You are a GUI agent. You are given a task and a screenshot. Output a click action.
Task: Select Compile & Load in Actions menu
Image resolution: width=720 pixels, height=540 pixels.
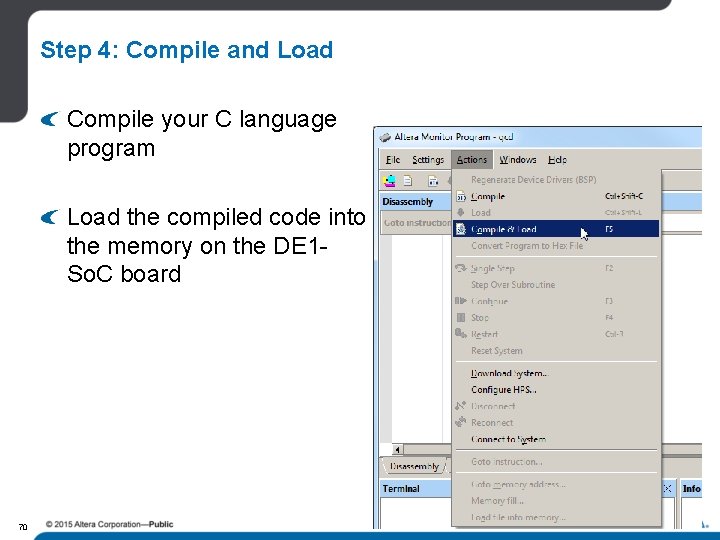[x=556, y=229]
